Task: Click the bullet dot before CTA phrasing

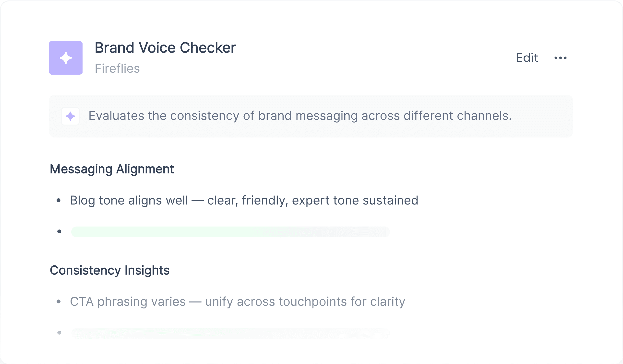Action: pyautogui.click(x=59, y=302)
